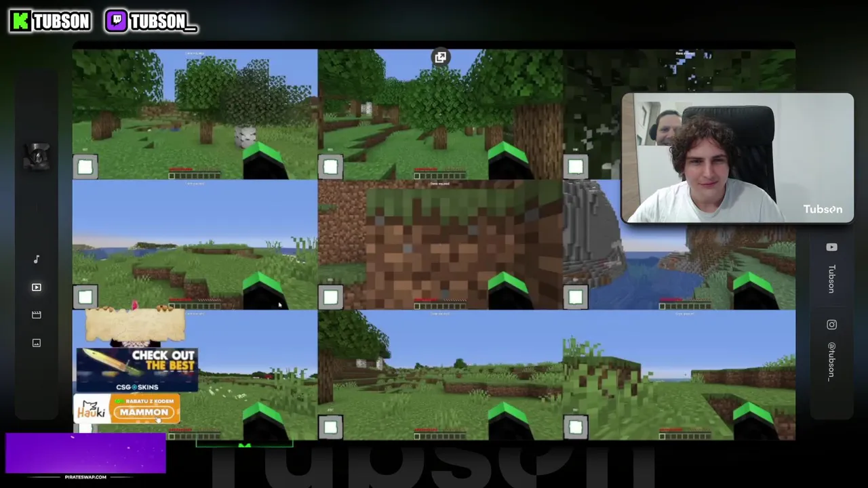The width and height of the screenshot is (868, 488).
Task: Click the pop-out icon above the grid
Action: pos(440,58)
